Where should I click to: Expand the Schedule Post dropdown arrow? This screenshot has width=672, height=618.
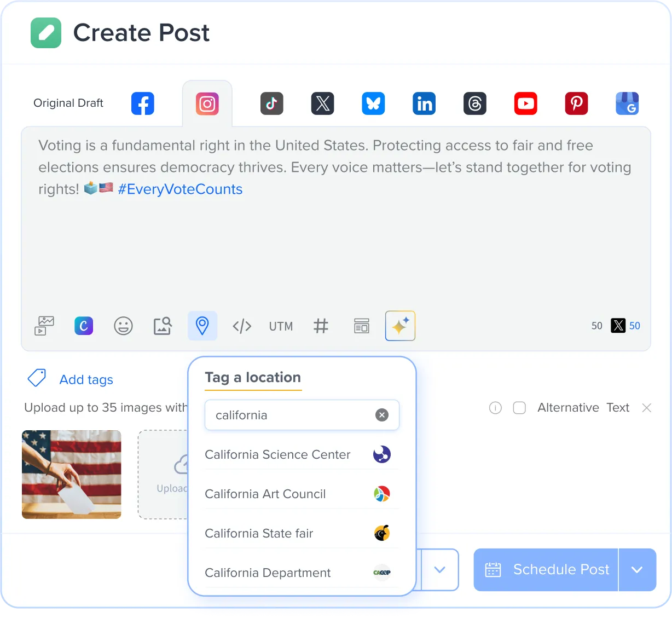point(637,570)
